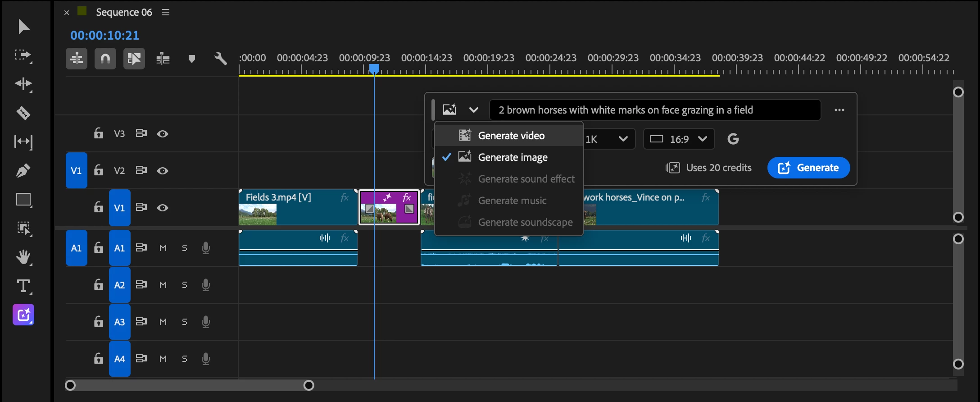980x402 pixels.
Task: Open the 16:9 aspect ratio dropdown
Action: tap(679, 139)
